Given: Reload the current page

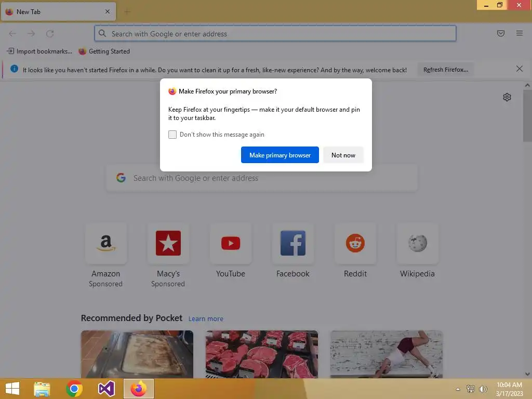Looking at the screenshot, I should [50, 33].
